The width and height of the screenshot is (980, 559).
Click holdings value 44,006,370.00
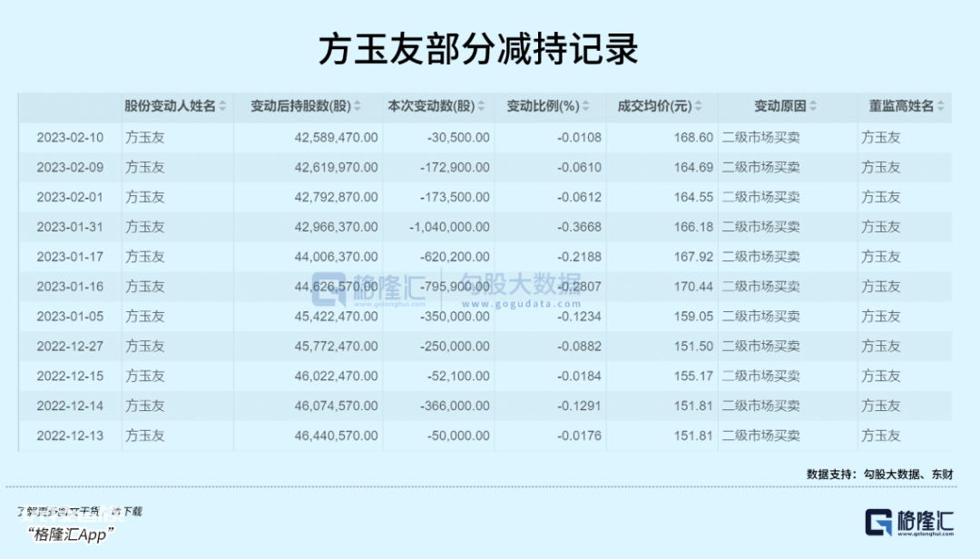coord(337,257)
